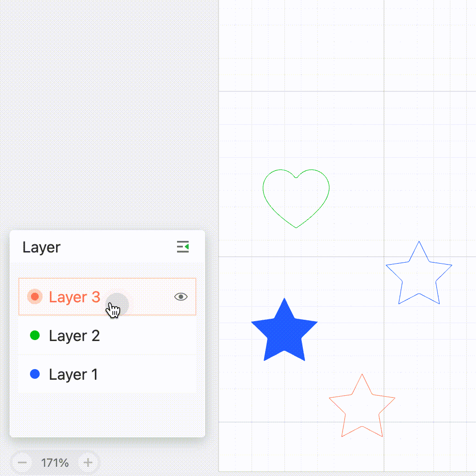Image resolution: width=476 pixels, height=476 pixels.
Task: Click the red color dot of Layer 3
Action: pyautogui.click(x=35, y=297)
